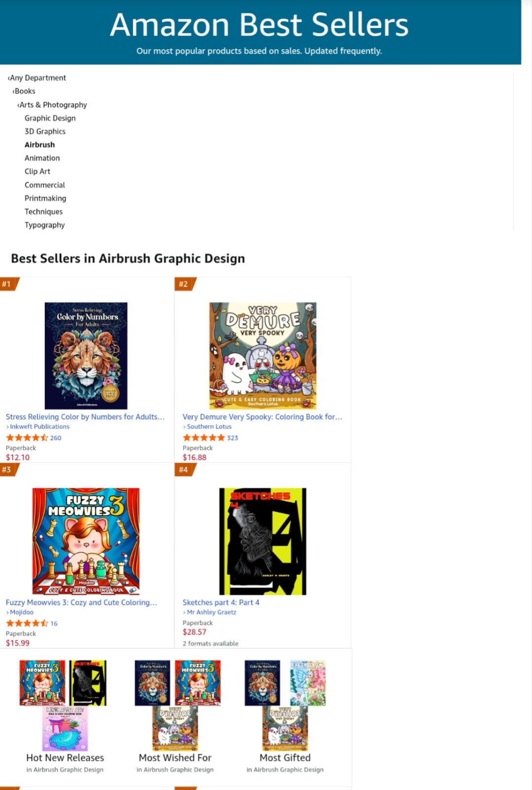Viewport: 532px width, 790px height.
Task: View the Fuzzy Meowvies 3 cover image
Action: 86,541
